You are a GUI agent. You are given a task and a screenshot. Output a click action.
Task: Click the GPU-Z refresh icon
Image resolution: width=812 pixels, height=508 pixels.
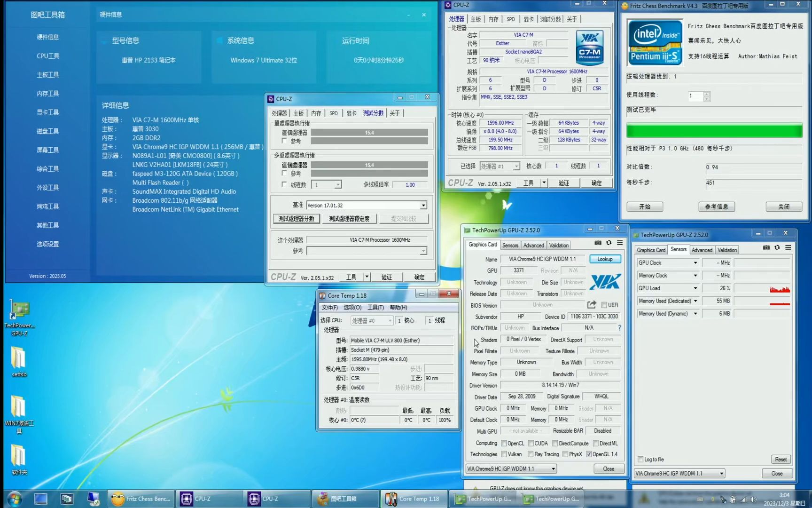[x=609, y=243]
